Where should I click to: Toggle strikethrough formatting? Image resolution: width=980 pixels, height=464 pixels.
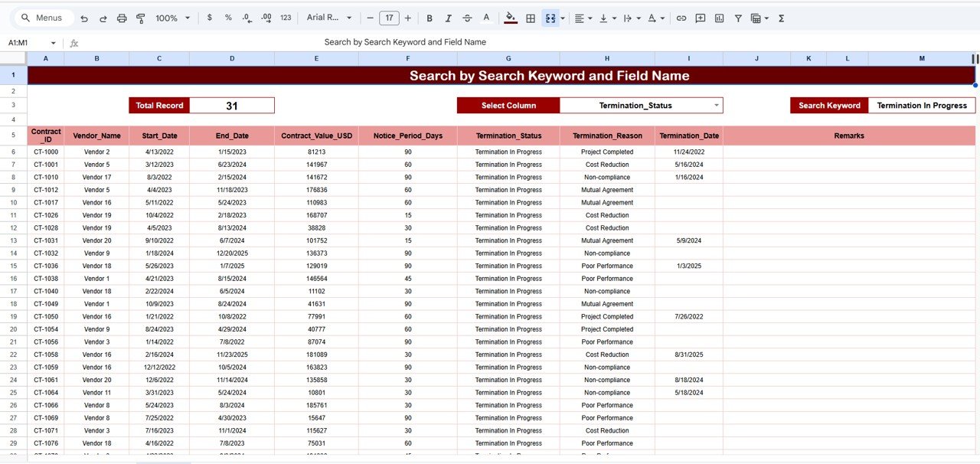[467, 18]
